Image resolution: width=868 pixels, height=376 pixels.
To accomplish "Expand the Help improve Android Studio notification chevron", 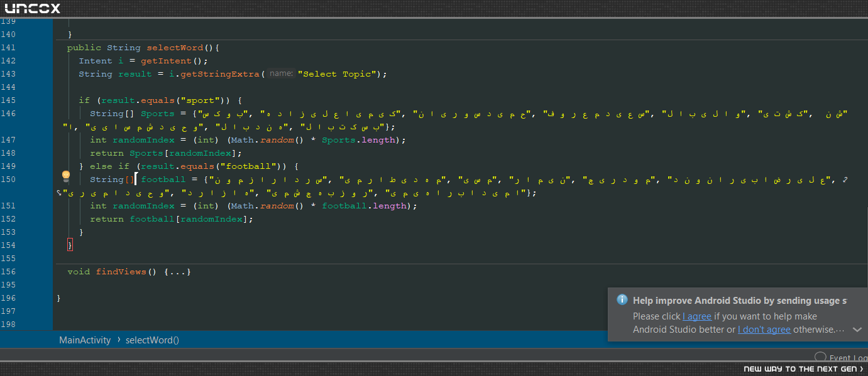I will (857, 330).
